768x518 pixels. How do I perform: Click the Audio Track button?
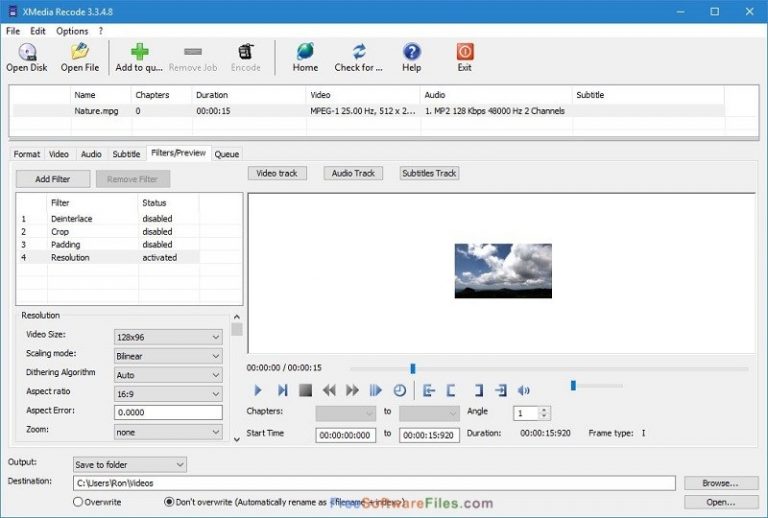[353, 173]
